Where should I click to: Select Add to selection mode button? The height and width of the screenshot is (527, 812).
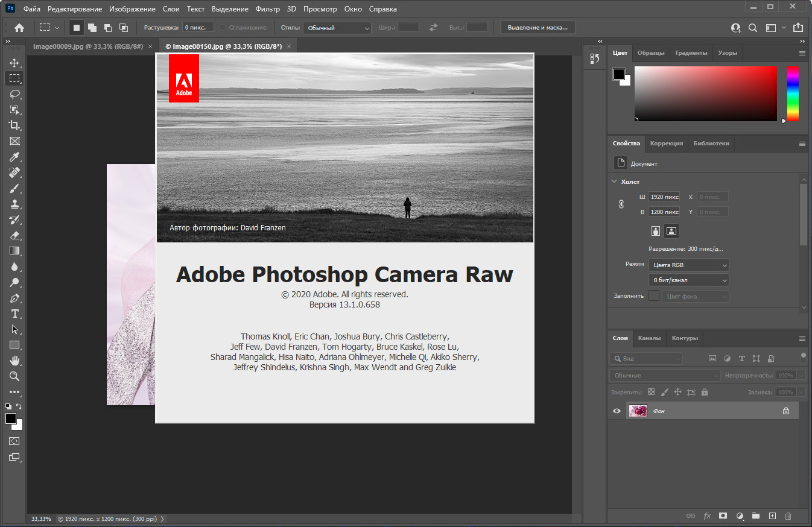tap(92, 28)
